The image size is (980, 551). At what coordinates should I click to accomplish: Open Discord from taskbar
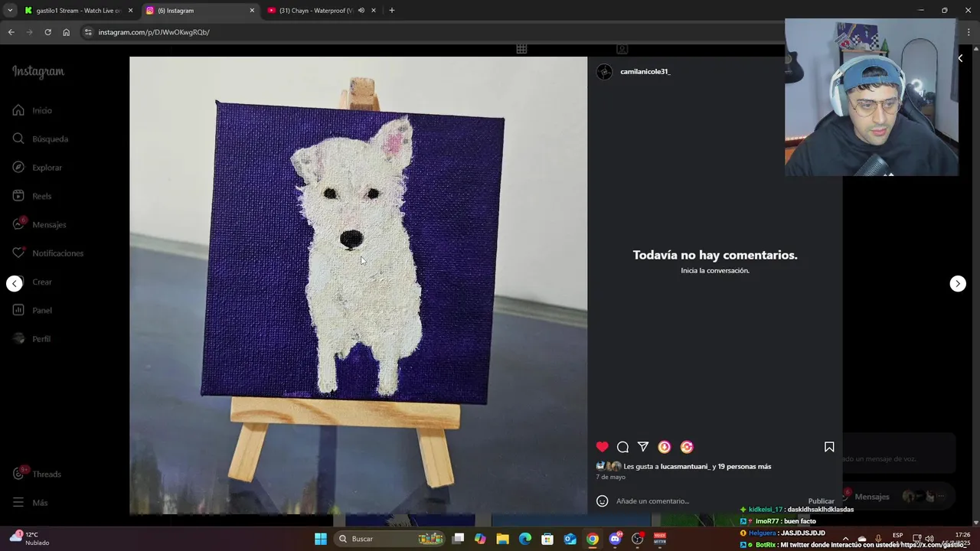615,539
